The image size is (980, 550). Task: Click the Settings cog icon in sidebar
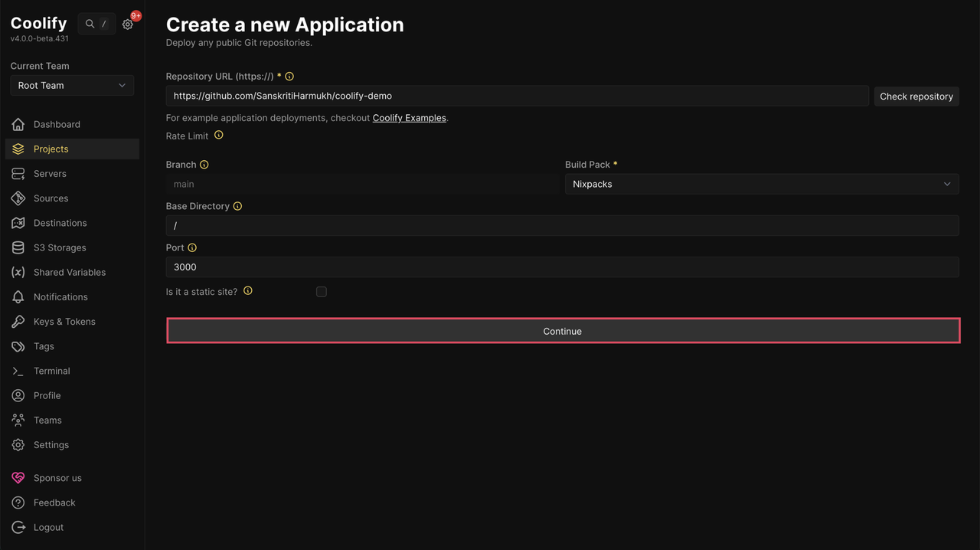coord(18,445)
